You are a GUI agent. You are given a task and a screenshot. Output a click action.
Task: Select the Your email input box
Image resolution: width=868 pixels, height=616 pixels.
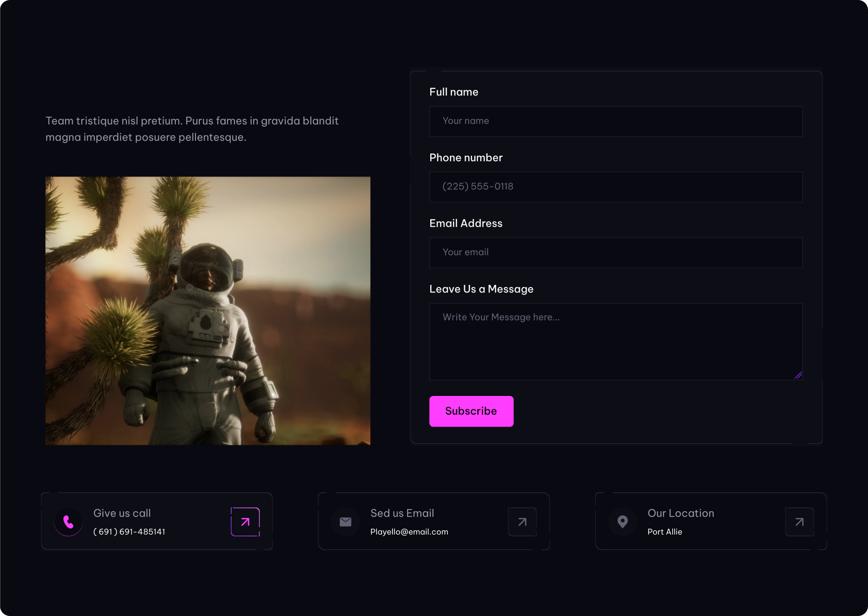[x=616, y=253]
